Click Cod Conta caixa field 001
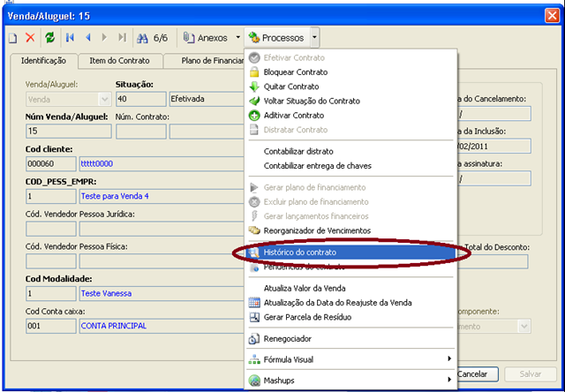The height and width of the screenshot is (392, 565). pyautogui.click(x=51, y=326)
